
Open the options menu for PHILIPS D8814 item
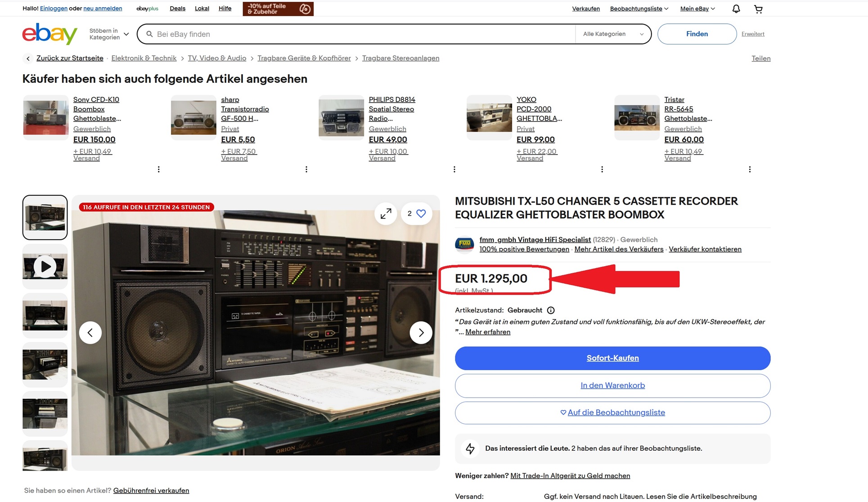(454, 170)
